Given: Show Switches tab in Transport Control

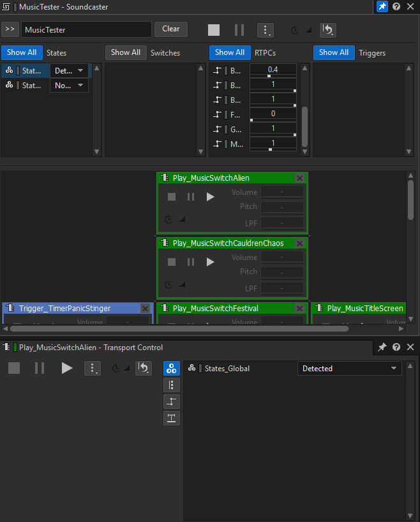Looking at the screenshot, I should tap(172, 385).
